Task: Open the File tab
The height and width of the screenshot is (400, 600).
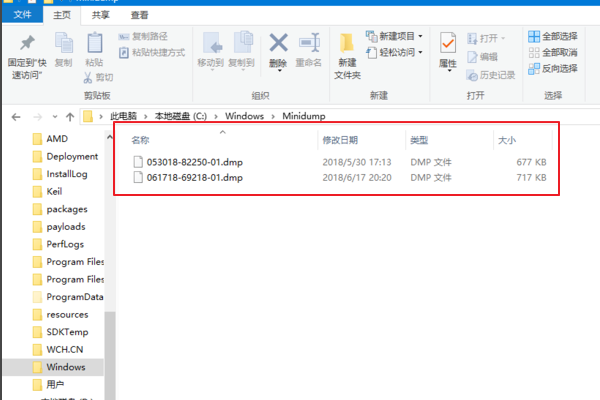Action: tap(23, 15)
